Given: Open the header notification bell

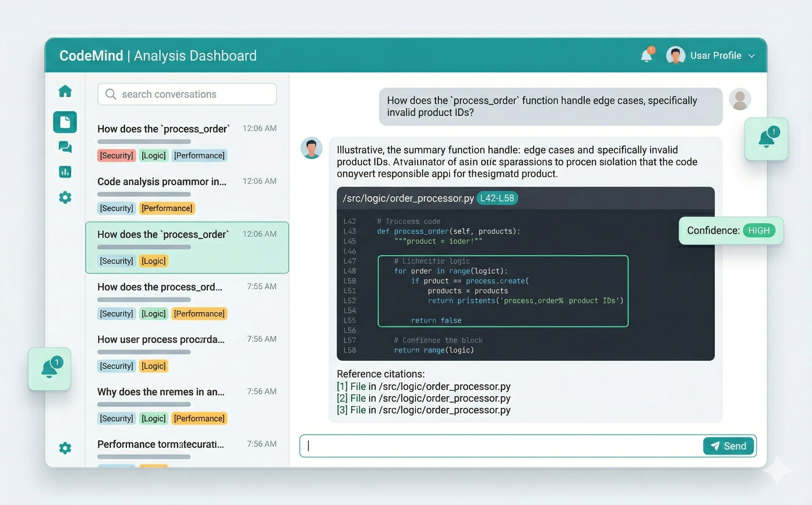Looking at the screenshot, I should pyautogui.click(x=647, y=56).
